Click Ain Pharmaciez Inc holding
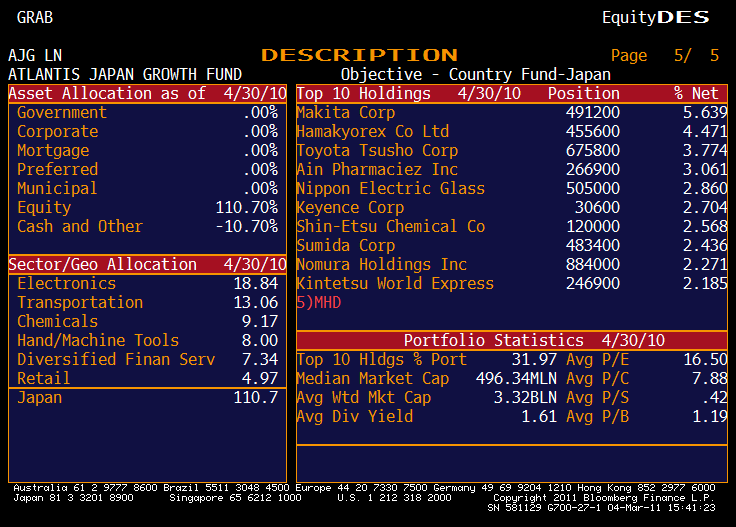 (377, 170)
